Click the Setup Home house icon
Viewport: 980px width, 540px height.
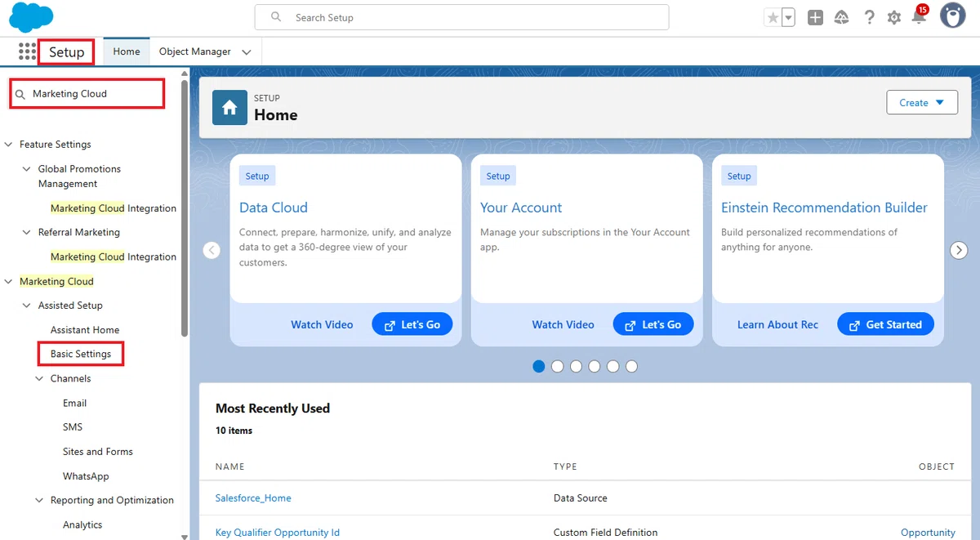229,108
